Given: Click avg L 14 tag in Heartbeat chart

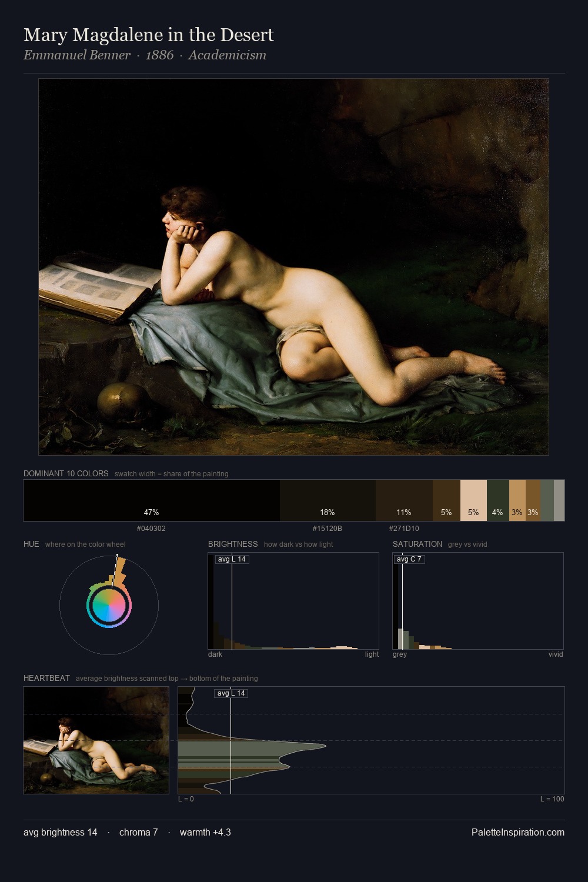Looking at the screenshot, I should [231, 693].
